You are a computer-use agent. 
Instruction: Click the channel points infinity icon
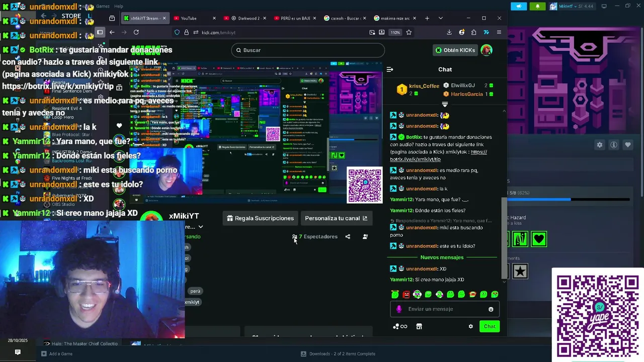pyautogui.click(x=400, y=326)
